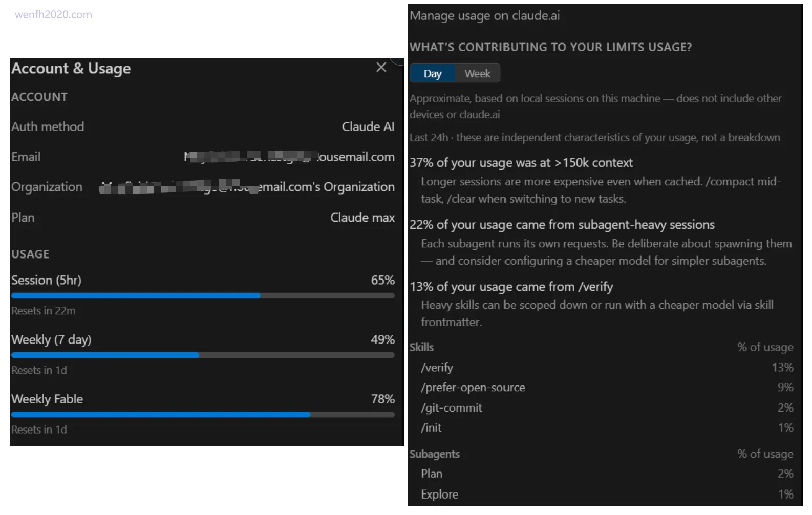
Task: Select the Claude max plan value
Action: pyautogui.click(x=362, y=218)
